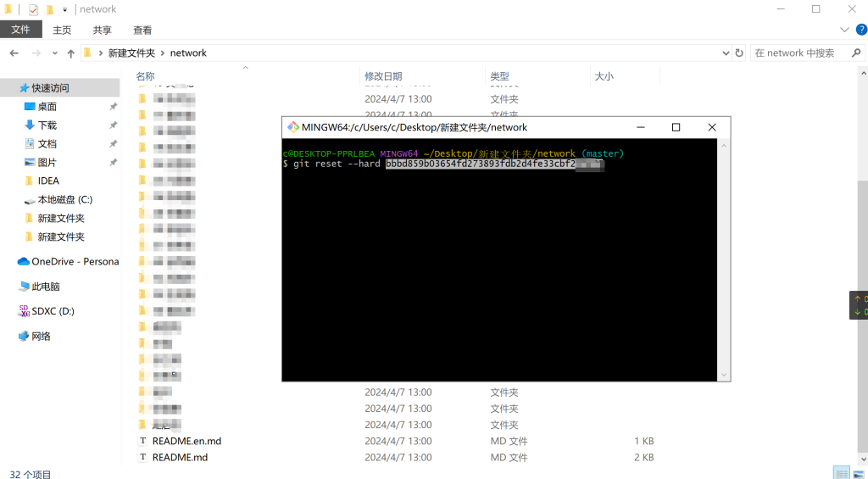Viewport: 868px width, 479px height.
Task: Sort files by 修改日期 column header
Action: [383, 76]
